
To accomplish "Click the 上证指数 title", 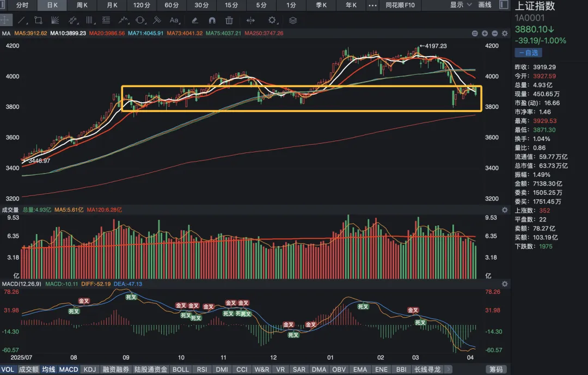I will pyautogui.click(x=535, y=6).
